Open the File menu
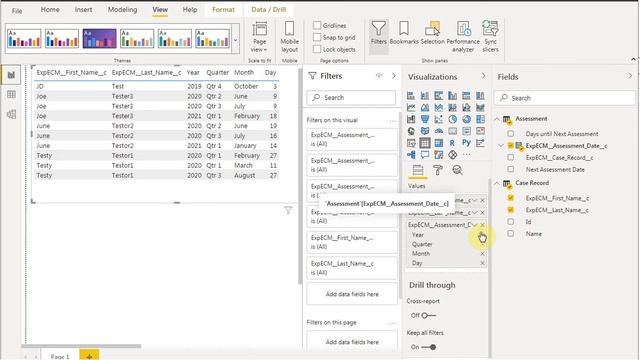This screenshot has width=640, height=360. [17, 11]
